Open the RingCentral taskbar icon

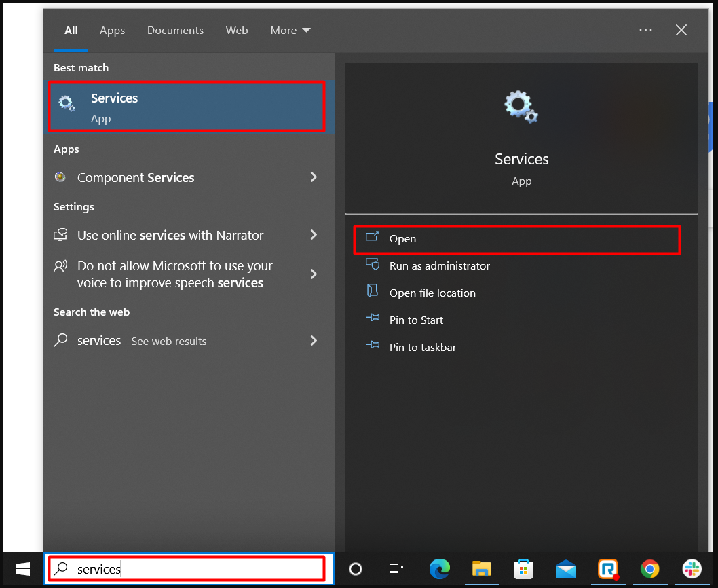pos(607,569)
